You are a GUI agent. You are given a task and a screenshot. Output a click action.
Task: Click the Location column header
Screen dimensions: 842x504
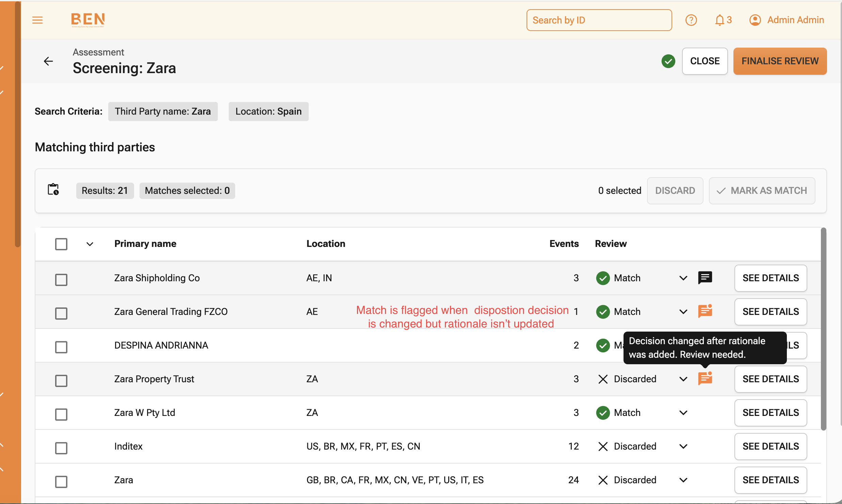click(x=326, y=244)
